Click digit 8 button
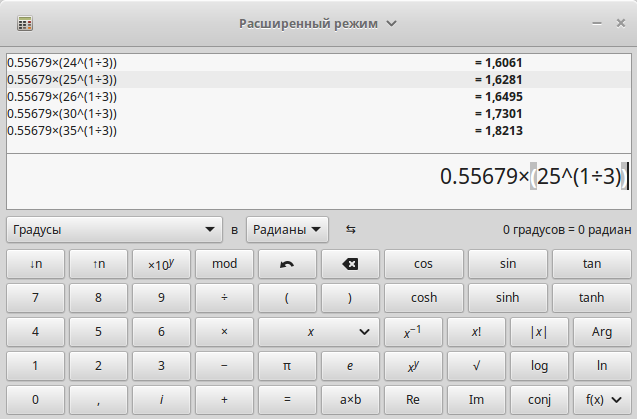This screenshot has width=637, height=419. click(x=98, y=298)
